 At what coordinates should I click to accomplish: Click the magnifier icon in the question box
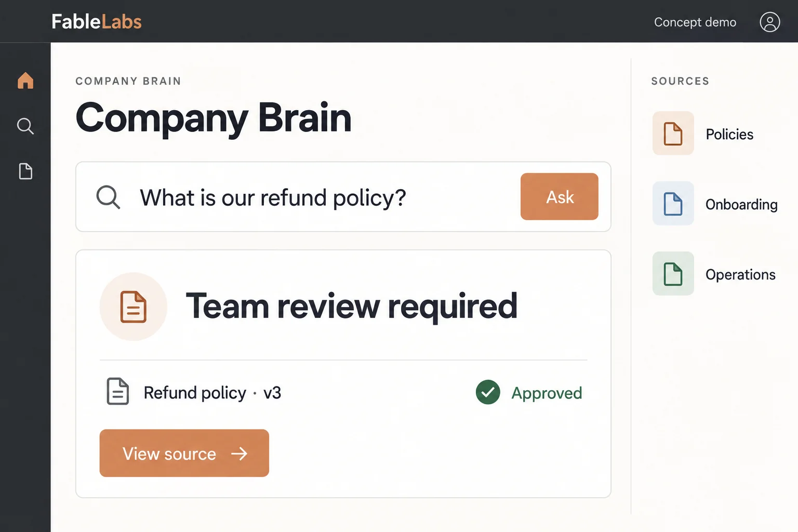(x=108, y=197)
